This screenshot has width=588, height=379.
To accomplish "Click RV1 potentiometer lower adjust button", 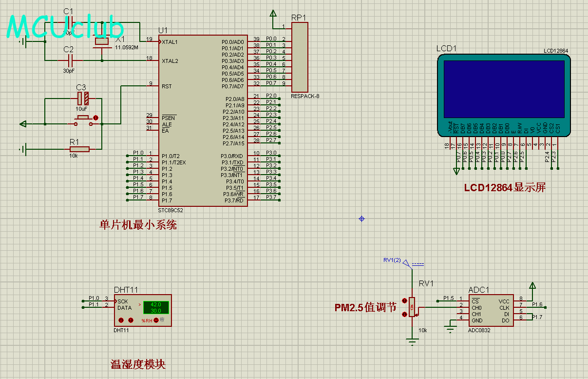I will [404, 315].
